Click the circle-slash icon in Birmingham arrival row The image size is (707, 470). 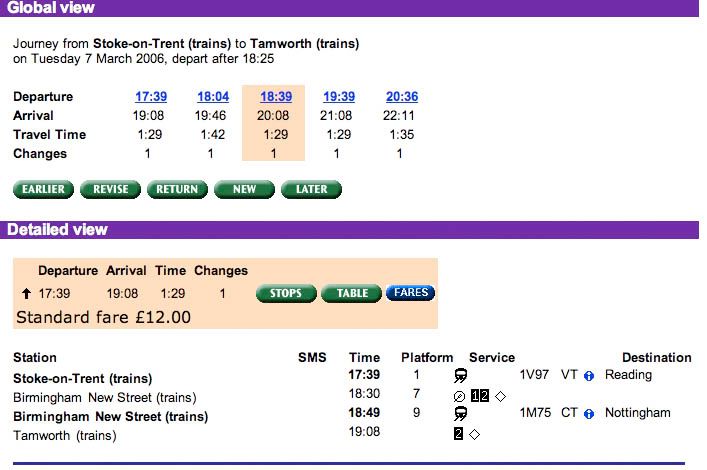coord(458,395)
